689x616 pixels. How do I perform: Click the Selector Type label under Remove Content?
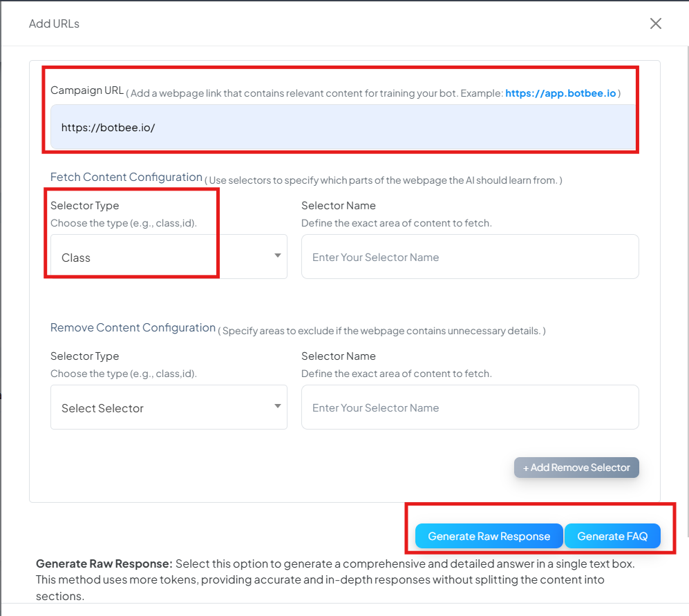(x=85, y=356)
